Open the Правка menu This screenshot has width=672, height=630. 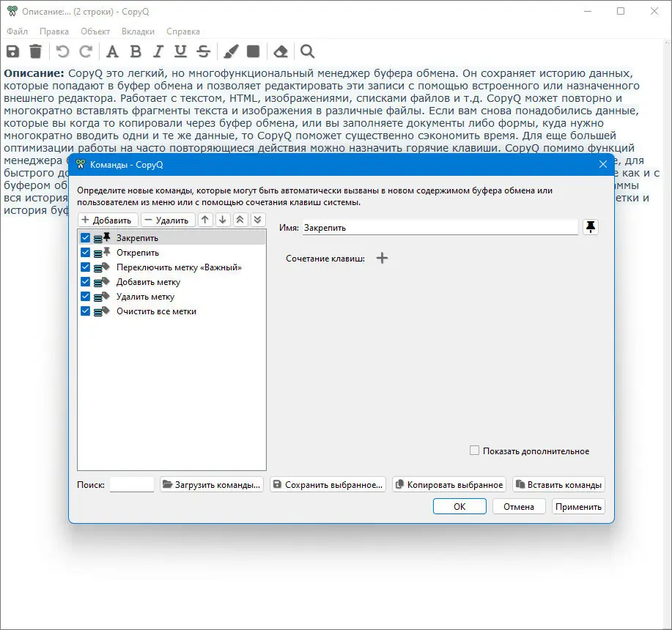point(54,31)
